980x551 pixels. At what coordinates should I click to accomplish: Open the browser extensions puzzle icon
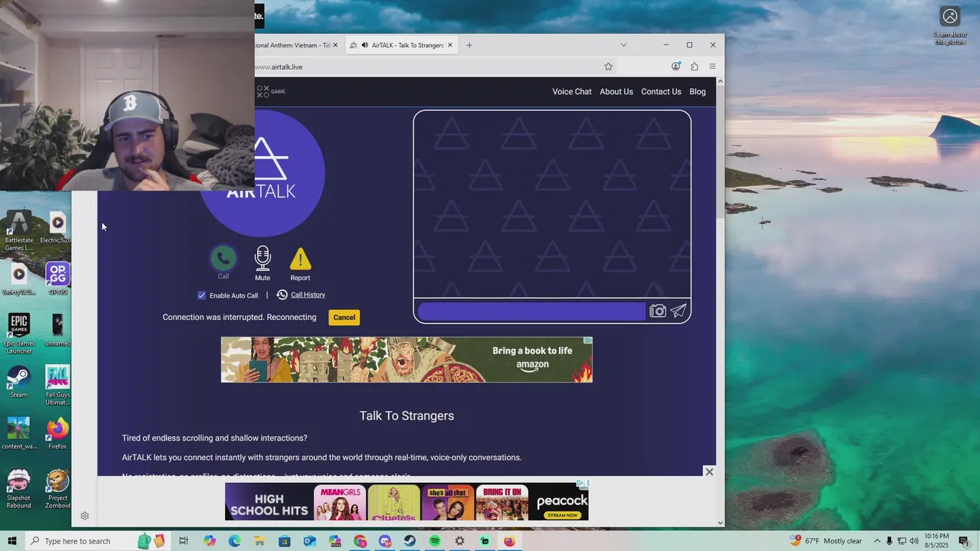694,67
